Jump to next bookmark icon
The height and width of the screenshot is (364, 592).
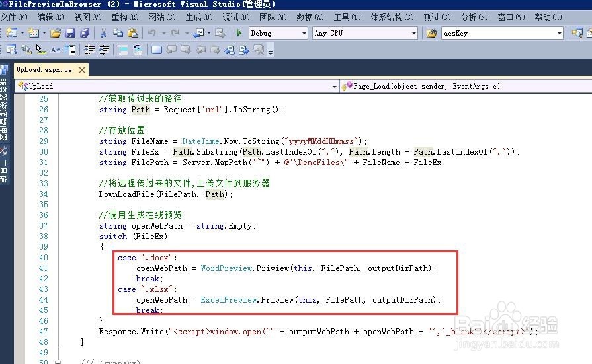coord(186,50)
